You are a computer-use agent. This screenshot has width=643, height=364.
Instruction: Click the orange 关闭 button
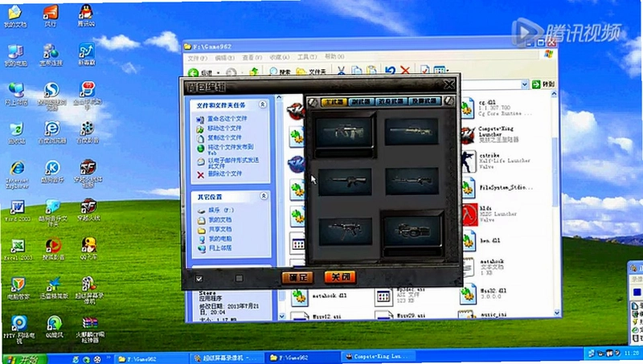click(x=340, y=277)
